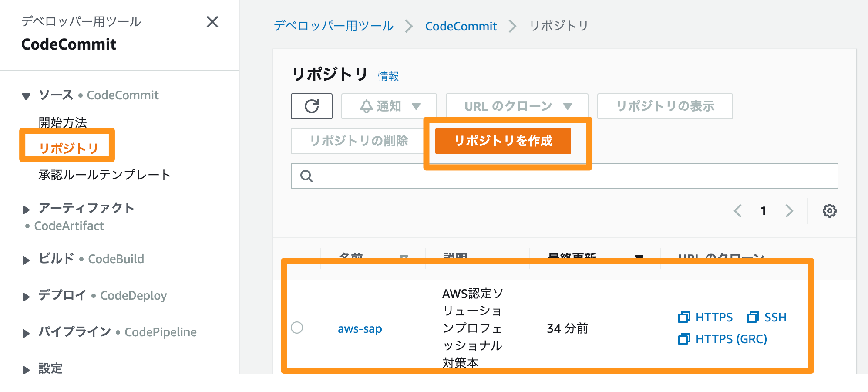The width and height of the screenshot is (868, 392).
Task: Open table preferences gear icon
Action: pyautogui.click(x=829, y=211)
